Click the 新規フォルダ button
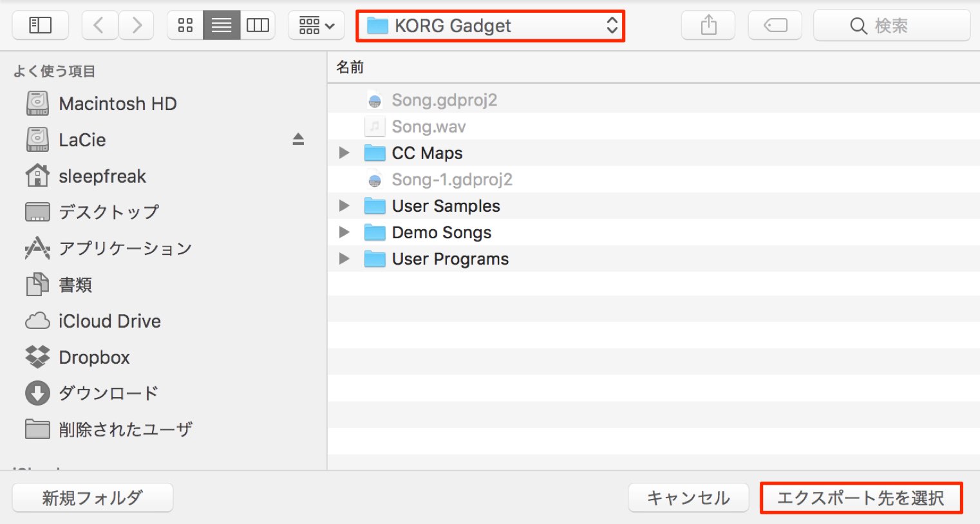Image resolution: width=980 pixels, height=524 pixels. pos(93,498)
